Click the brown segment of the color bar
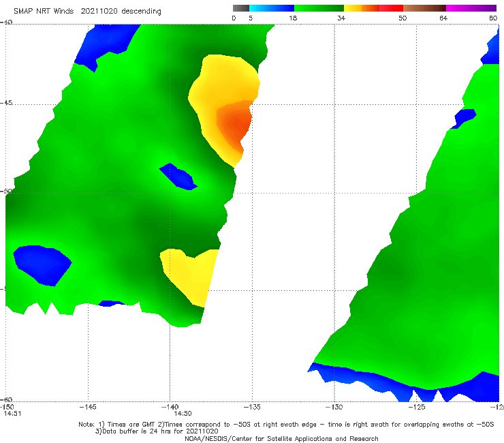This screenshot has width=504, height=443. [x=424, y=8]
